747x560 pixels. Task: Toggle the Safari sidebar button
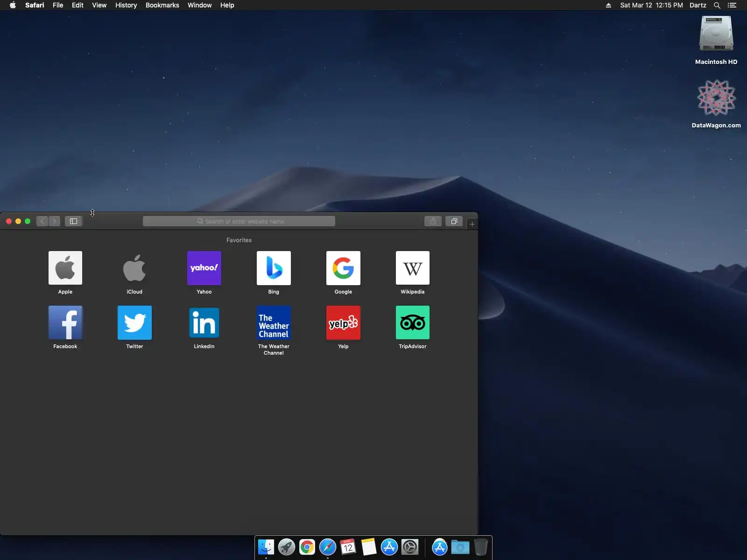coord(73,221)
